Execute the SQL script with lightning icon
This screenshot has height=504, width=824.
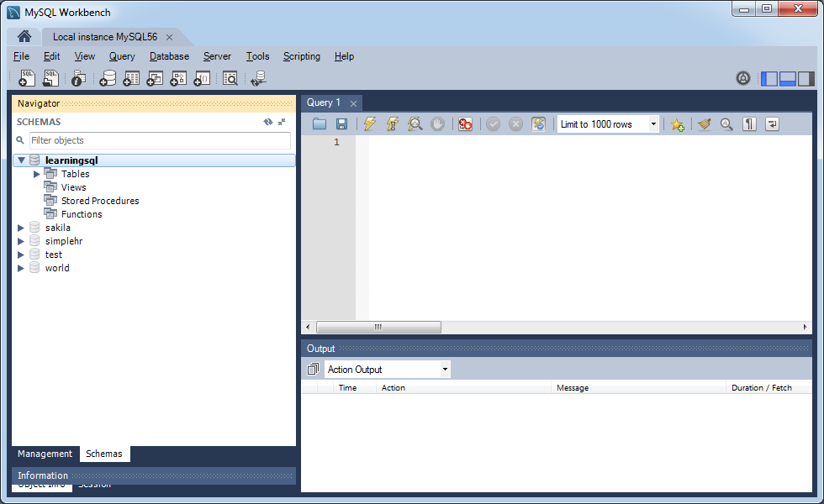pos(370,124)
